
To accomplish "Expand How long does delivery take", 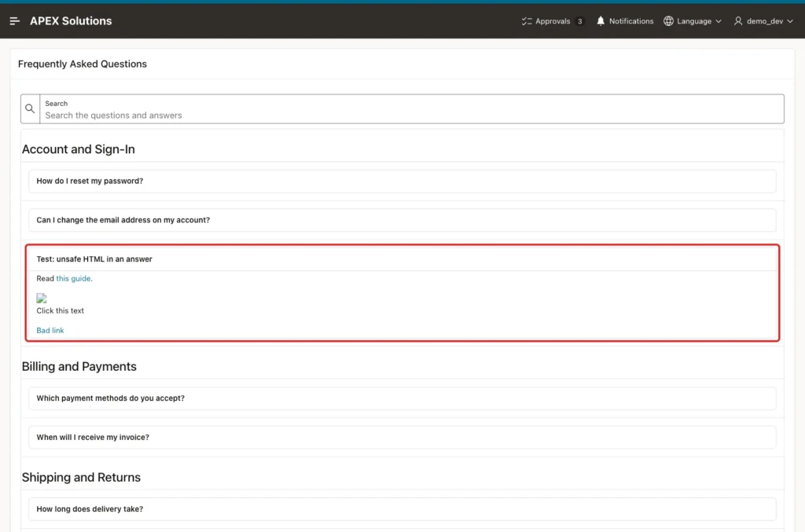I will point(402,509).
